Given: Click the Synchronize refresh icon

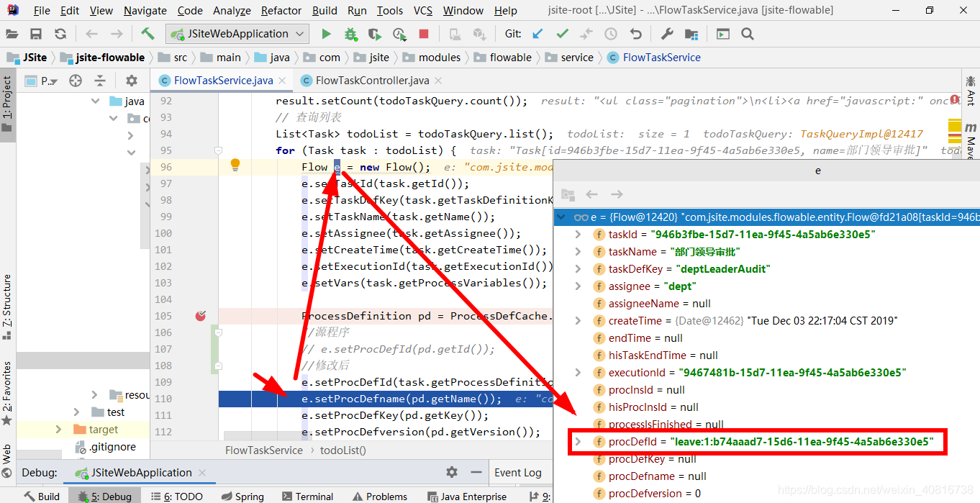Looking at the screenshot, I should (60, 34).
